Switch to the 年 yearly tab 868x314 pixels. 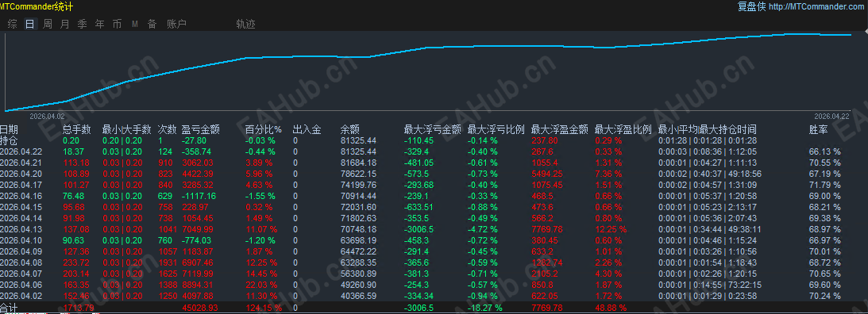point(99,24)
